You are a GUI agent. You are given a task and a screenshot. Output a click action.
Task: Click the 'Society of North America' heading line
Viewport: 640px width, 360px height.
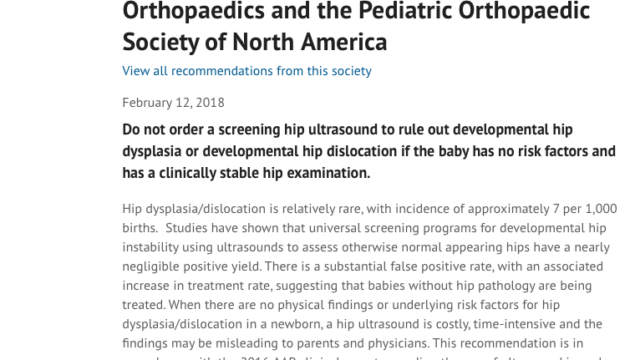255,42
